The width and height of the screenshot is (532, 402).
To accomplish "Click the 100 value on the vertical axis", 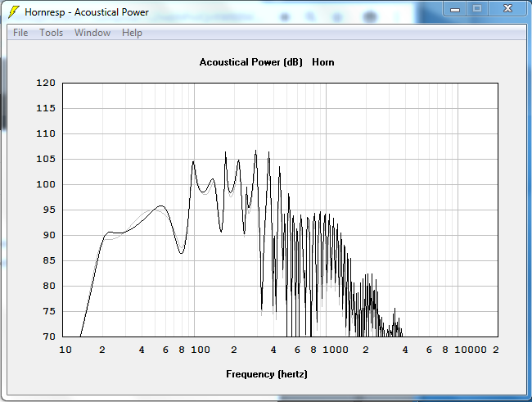I will (x=46, y=184).
